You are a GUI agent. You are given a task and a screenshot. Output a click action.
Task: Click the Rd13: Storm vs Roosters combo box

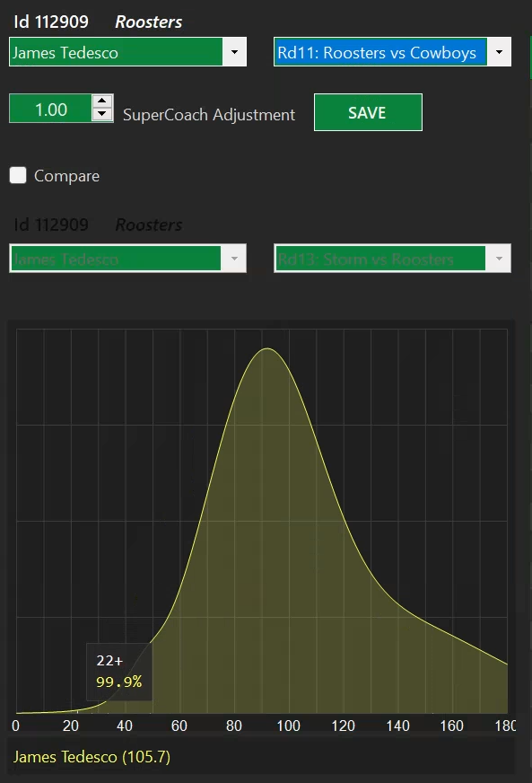coord(392,259)
